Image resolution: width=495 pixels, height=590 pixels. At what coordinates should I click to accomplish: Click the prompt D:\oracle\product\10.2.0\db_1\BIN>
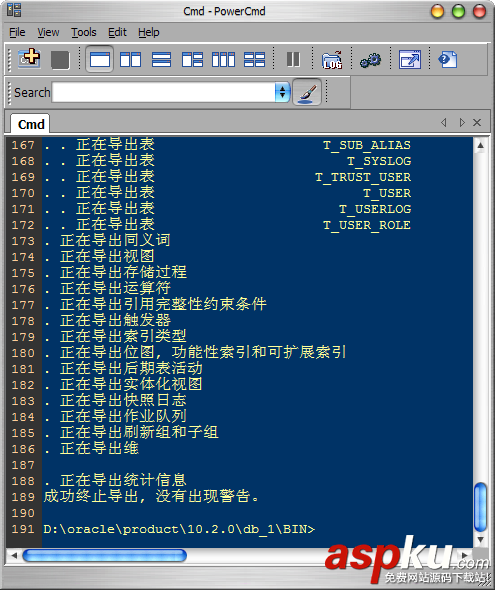pos(179,529)
